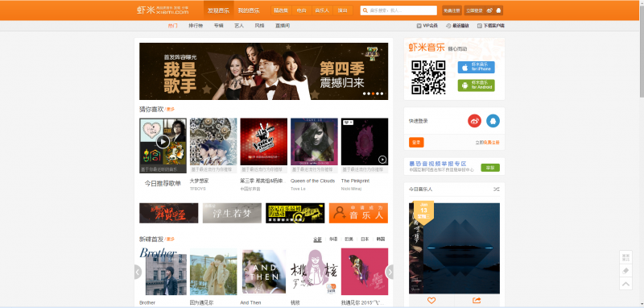This screenshot has width=644, height=308.
Task: Shuffle 今日音乐人 with shuffle icon
Action: click(x=497, y=189)
